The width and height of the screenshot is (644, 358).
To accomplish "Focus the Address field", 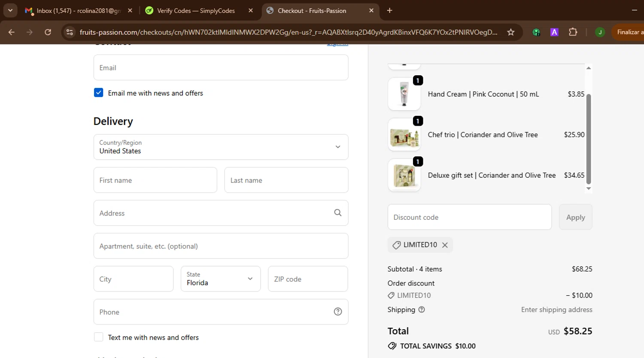I will (221, 213).
